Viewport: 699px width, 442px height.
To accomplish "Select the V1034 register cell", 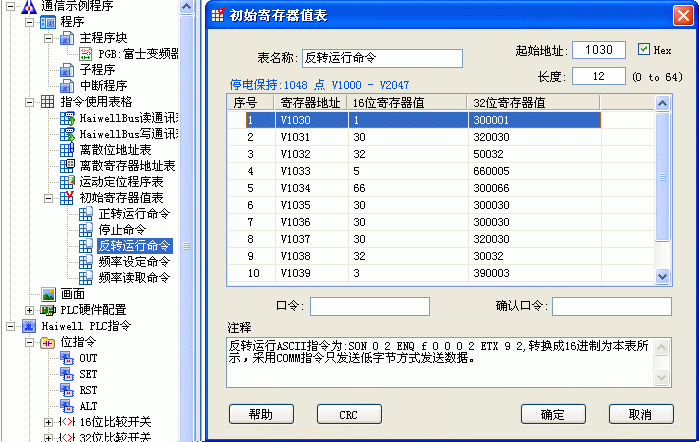I will tap(312, 188).
